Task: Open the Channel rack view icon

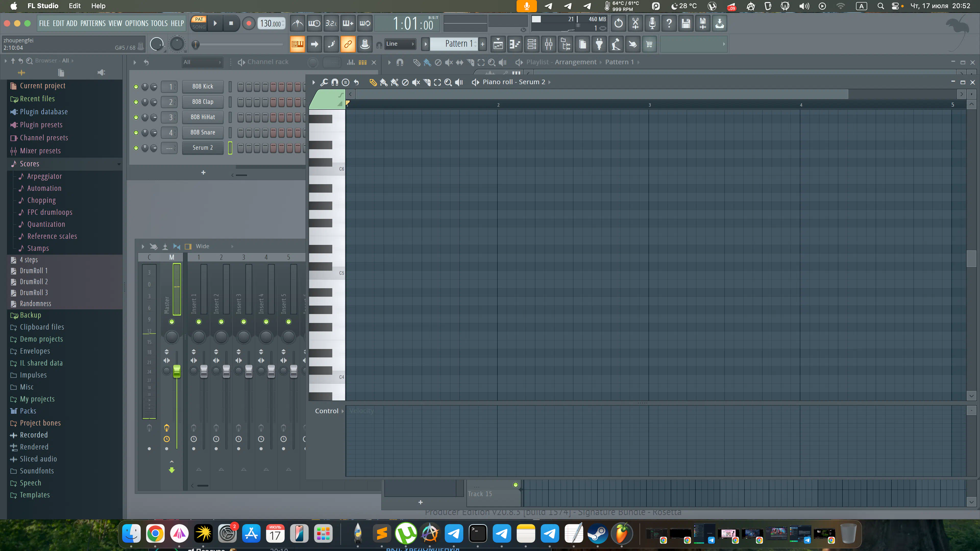Action: point(531,44)
